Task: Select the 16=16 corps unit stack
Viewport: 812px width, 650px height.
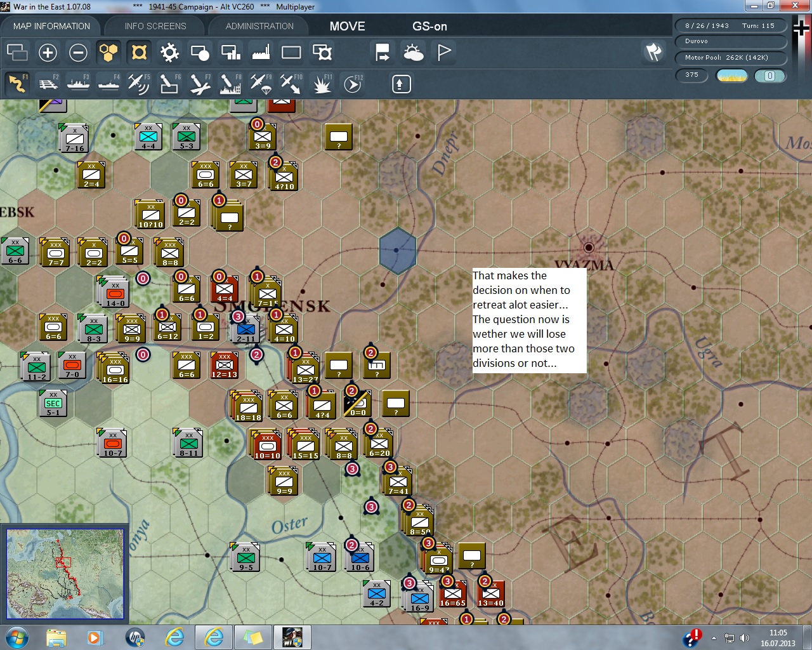Action: 115,370
